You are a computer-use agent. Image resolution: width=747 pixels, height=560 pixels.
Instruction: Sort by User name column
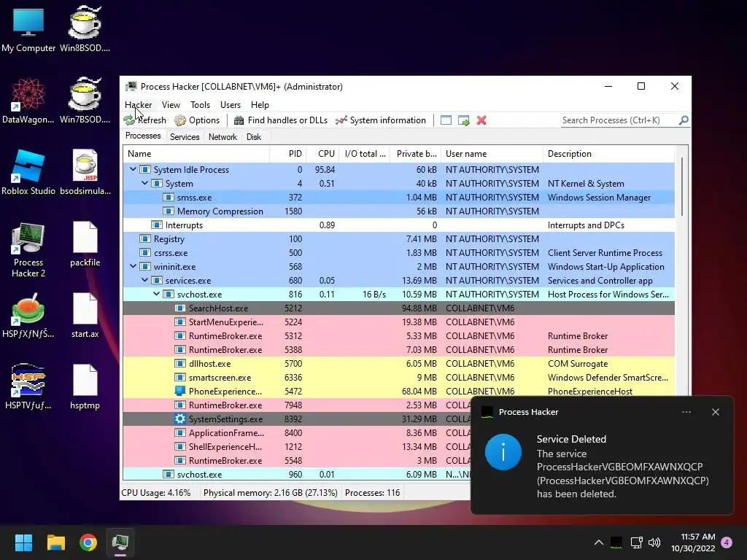492,154
